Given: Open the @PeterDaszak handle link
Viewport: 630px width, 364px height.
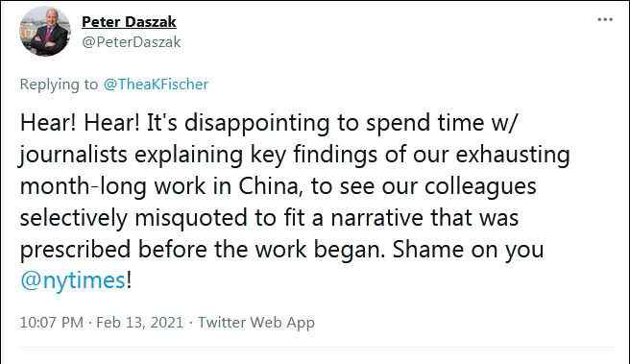Looking at the screenshot, I should [132, 42].
